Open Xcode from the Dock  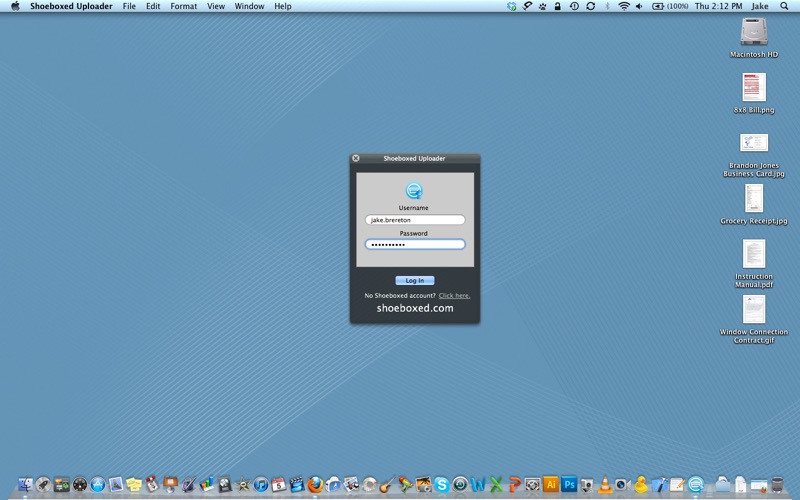coord(659,484)
